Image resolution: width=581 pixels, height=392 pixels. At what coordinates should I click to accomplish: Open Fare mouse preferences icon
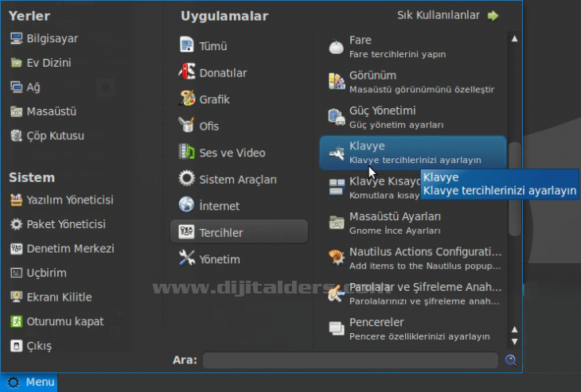pos(337,47)
